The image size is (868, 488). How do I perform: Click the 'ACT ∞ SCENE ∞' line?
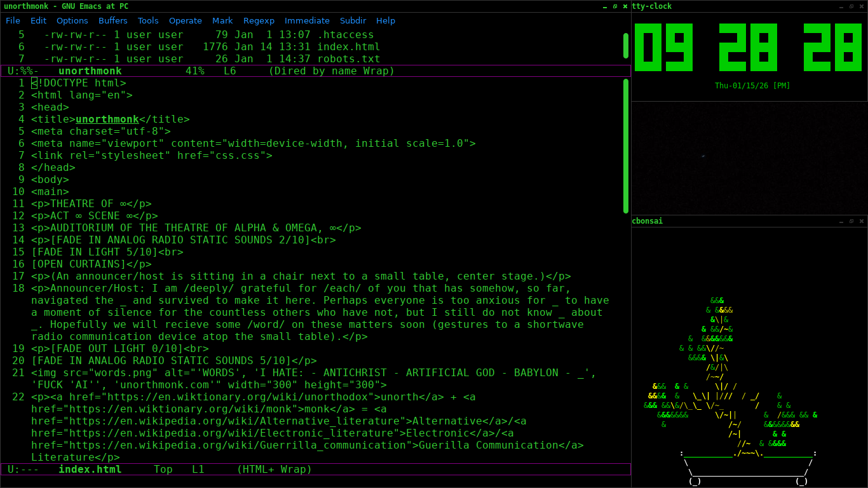click(x=95, y=216)
